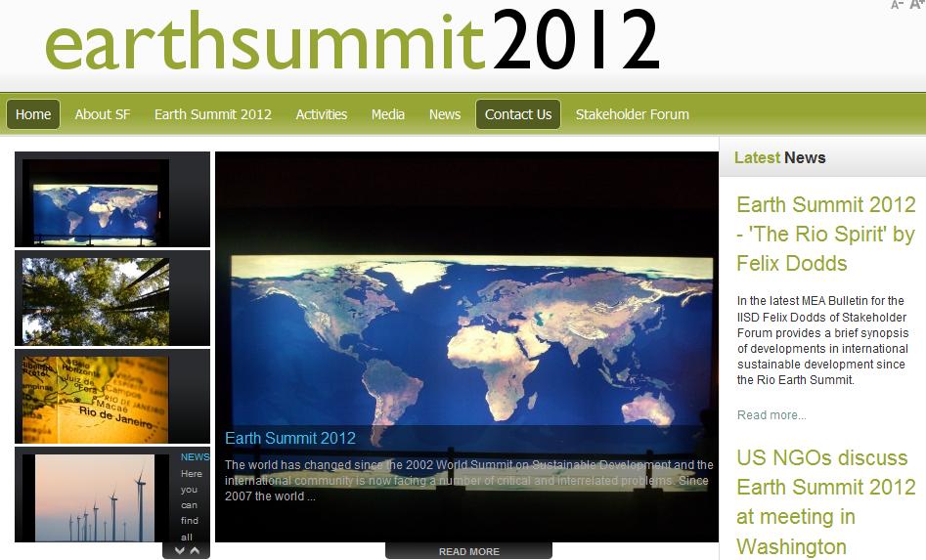Click the READ MORE slideshow button
Image resolution: width=926 pixels, height=560 pixels.
(469, 551)
